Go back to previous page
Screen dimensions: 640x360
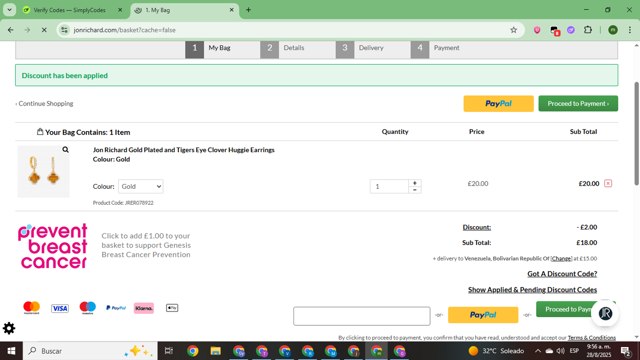click(x=11, y=30)
